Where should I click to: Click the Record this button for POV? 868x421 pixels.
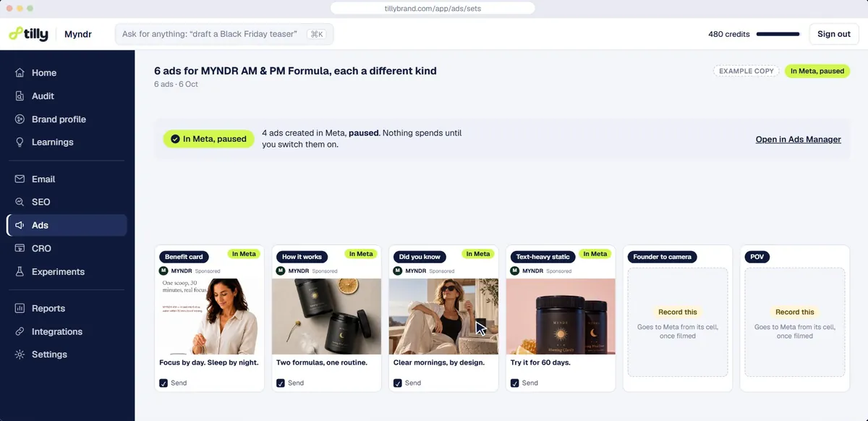coord(795,312)
